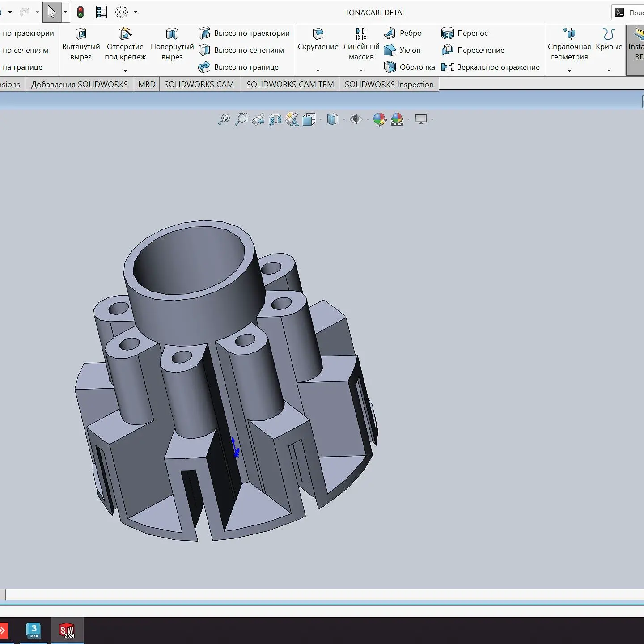Open File Properties list icon
This screenshot has height=644, width=644.
[x=102, y=12]
